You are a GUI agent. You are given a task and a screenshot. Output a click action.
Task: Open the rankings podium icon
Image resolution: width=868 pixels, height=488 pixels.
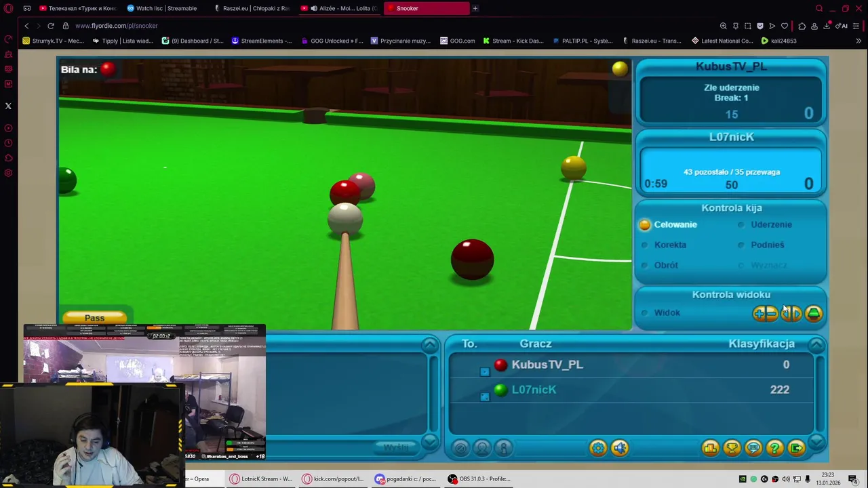pos(710,448)
